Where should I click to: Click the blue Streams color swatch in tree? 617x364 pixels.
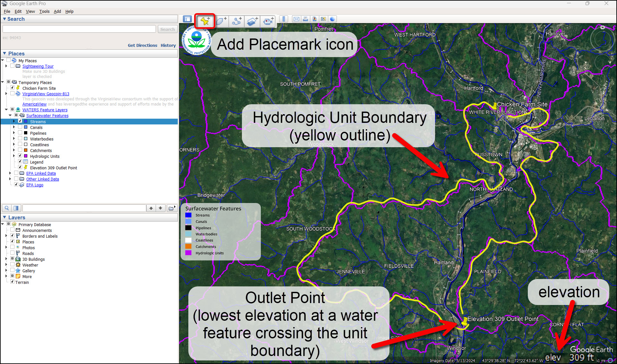click(x=26, y=121)
